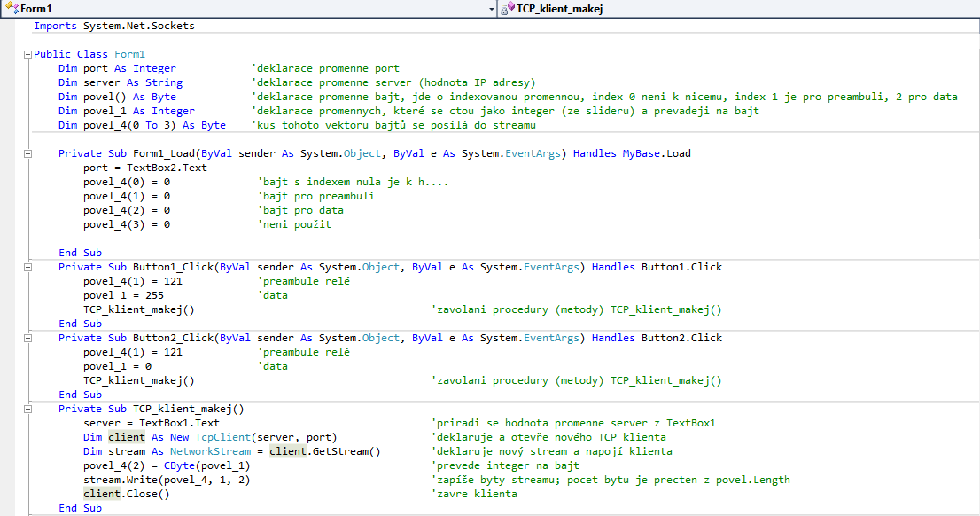Collapse the Button1_Click subroutine
This screenshot has width=980, height=516.
click(x=28, y=267)
